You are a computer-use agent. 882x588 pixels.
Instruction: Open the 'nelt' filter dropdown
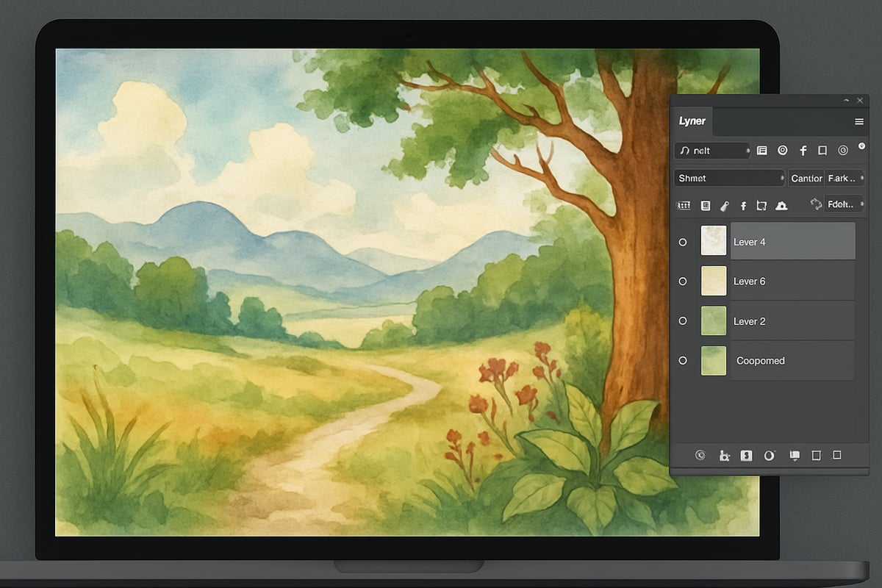click(711, 150)
